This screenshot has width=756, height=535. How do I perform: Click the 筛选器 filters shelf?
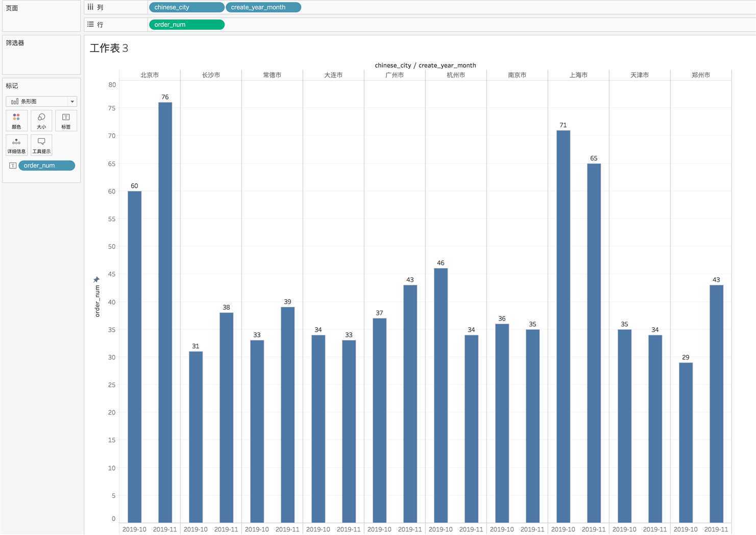[41, 55]
